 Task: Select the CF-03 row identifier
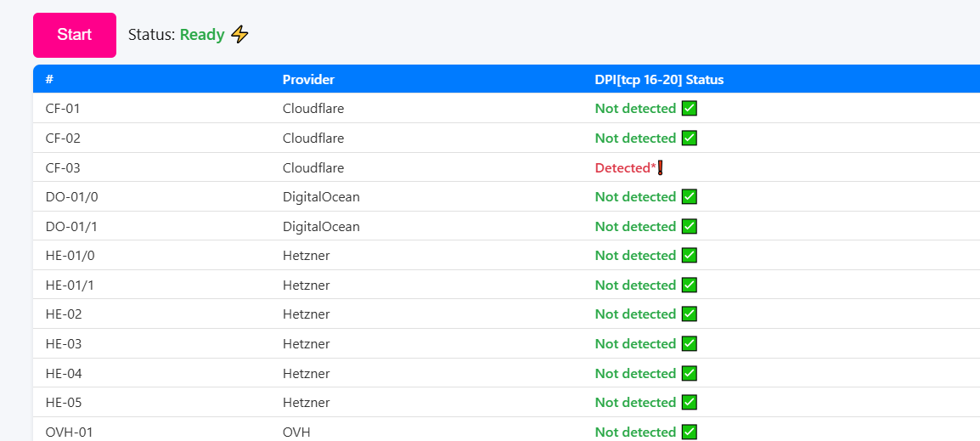[x=63, y=167]
